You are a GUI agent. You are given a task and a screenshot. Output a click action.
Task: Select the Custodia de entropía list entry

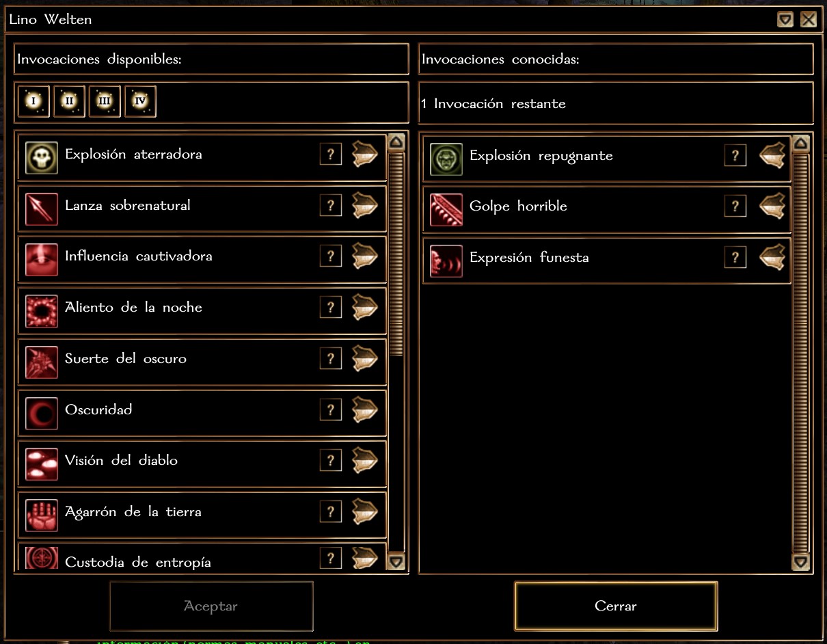click(x=202, y=558)
